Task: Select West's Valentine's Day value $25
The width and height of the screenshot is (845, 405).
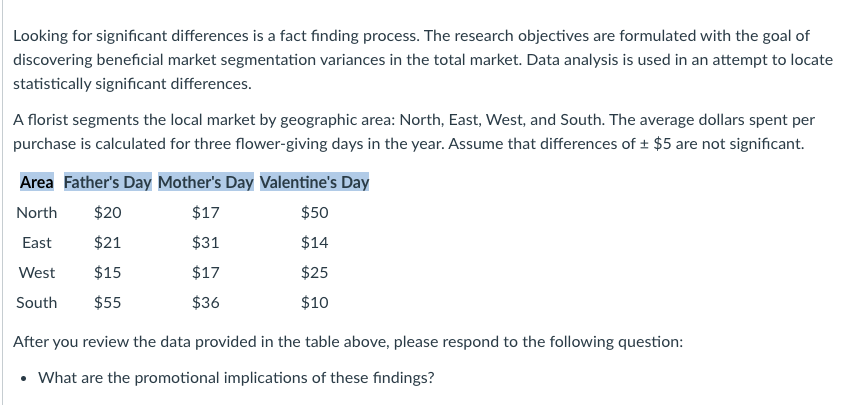Action: click(x=314, y=273)
